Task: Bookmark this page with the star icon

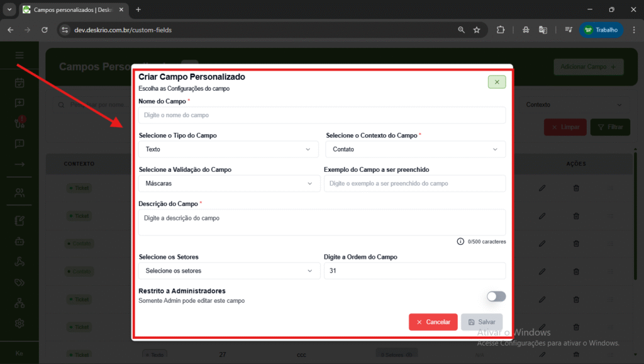Action: click(x=477, y=30)
